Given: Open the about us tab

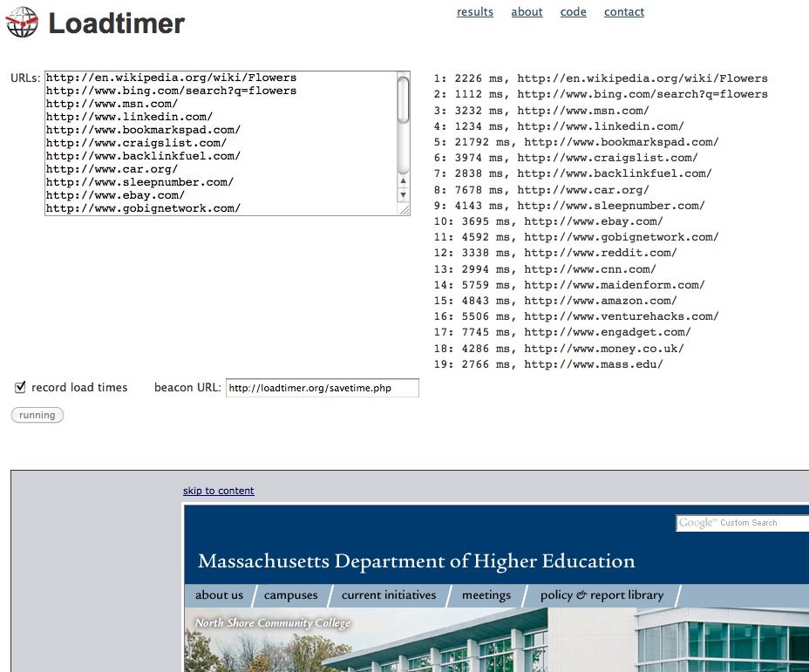Looking at the screenshot, I should click(x=220, y=595).
